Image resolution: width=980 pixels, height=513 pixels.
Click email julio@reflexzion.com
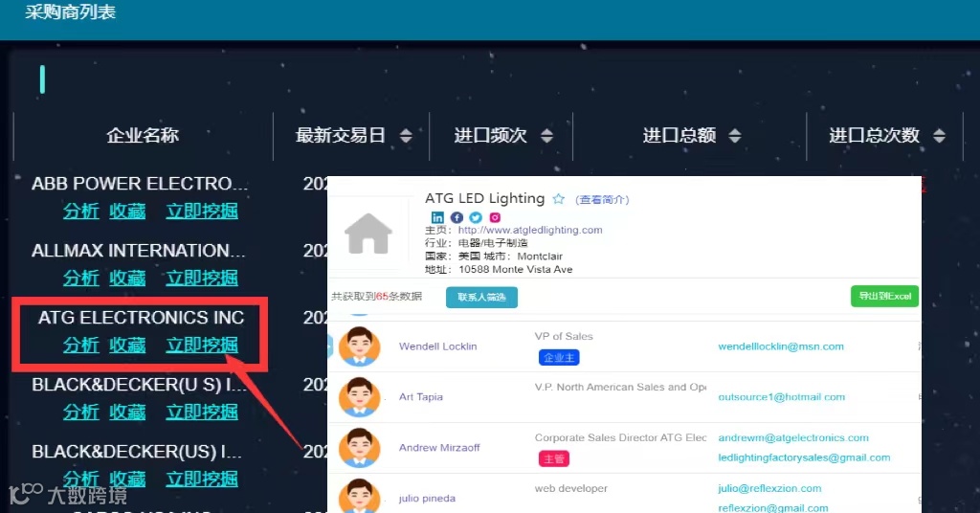pos(770,488)
